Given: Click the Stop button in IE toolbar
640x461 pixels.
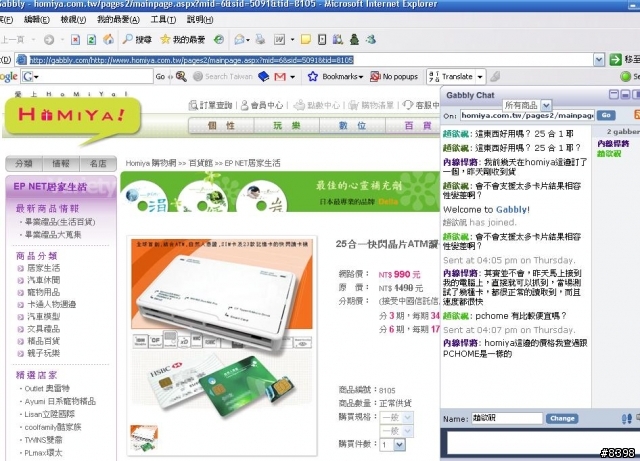Looking at the screenshot, I should (76, 40).
